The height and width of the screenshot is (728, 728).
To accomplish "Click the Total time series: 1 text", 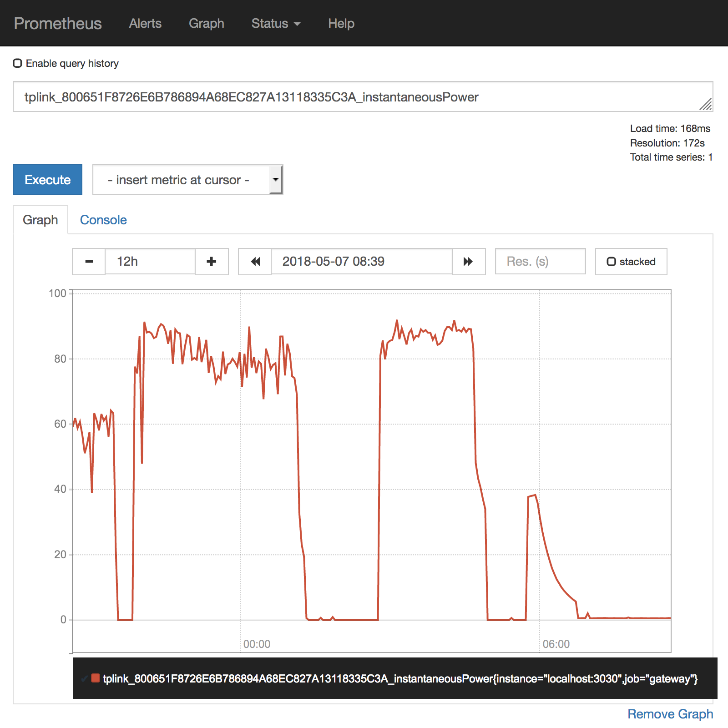I will tap(672, 157).
